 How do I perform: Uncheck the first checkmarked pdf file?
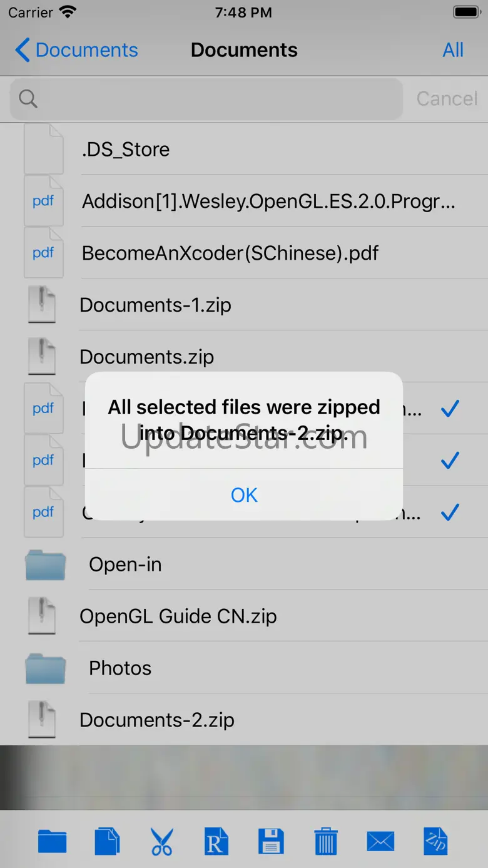coord(450,409)
